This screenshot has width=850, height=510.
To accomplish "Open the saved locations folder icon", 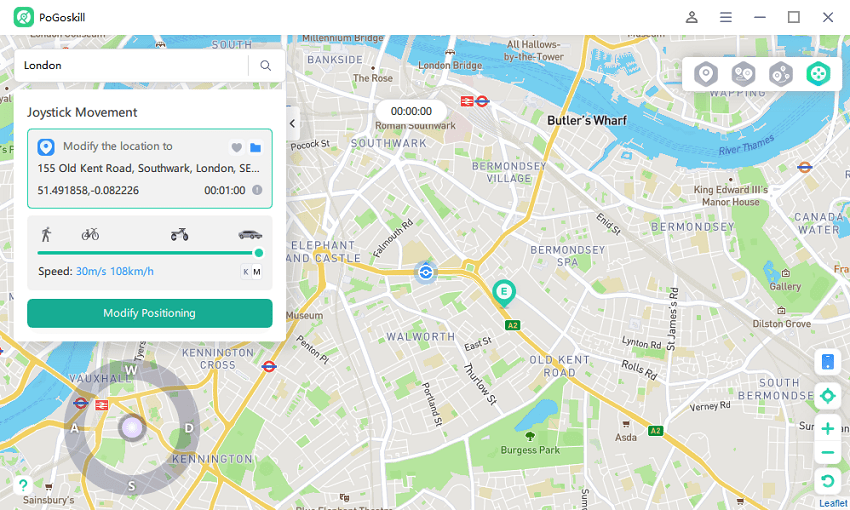I will (255, 147).
